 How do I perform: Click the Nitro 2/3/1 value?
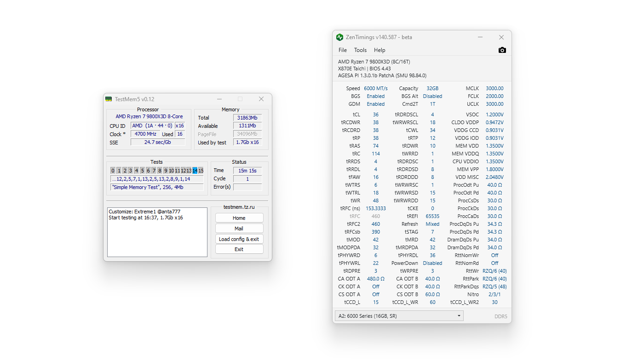coord(494,294)
